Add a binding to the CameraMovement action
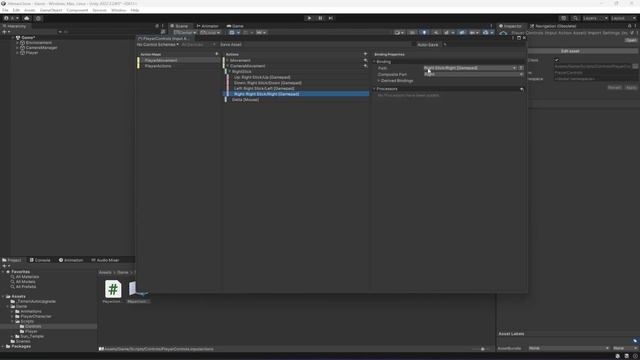Viewport: 640px width, 360px height. (365, 66)
